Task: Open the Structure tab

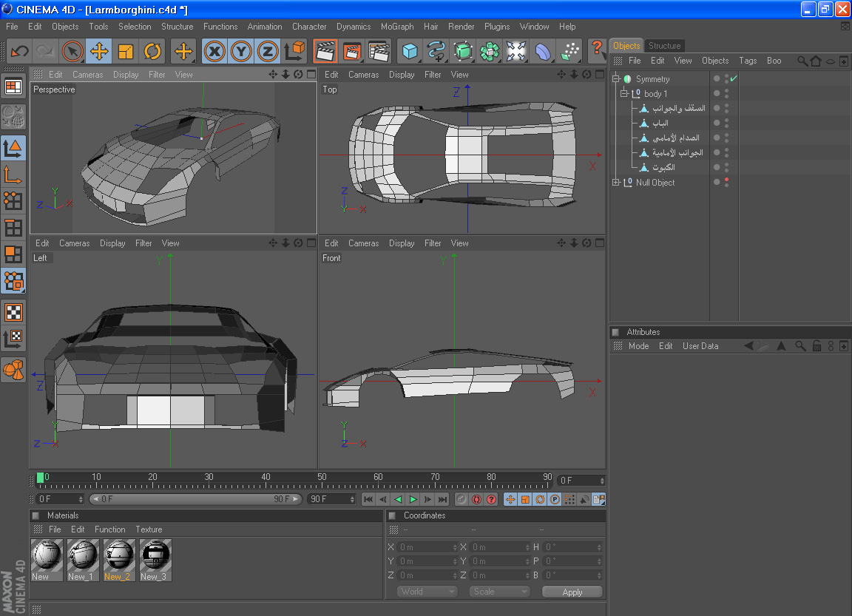Action: pyautogui.click(x=664, y=46)
